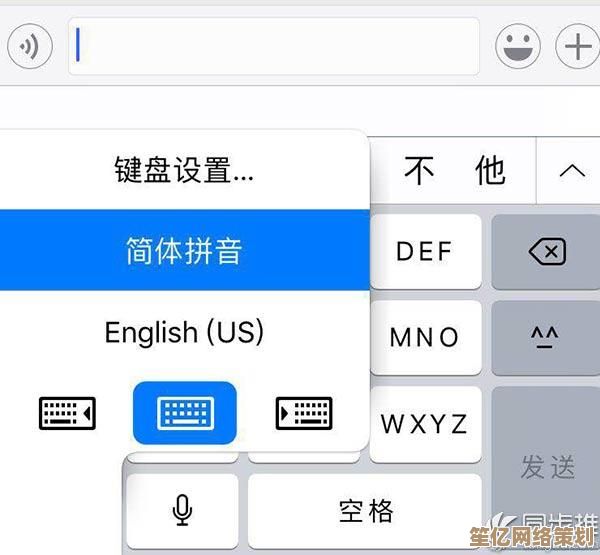Screen dimensions: 600x555
Task: Open the emoji smiley picker
Action: pos(518,46)
